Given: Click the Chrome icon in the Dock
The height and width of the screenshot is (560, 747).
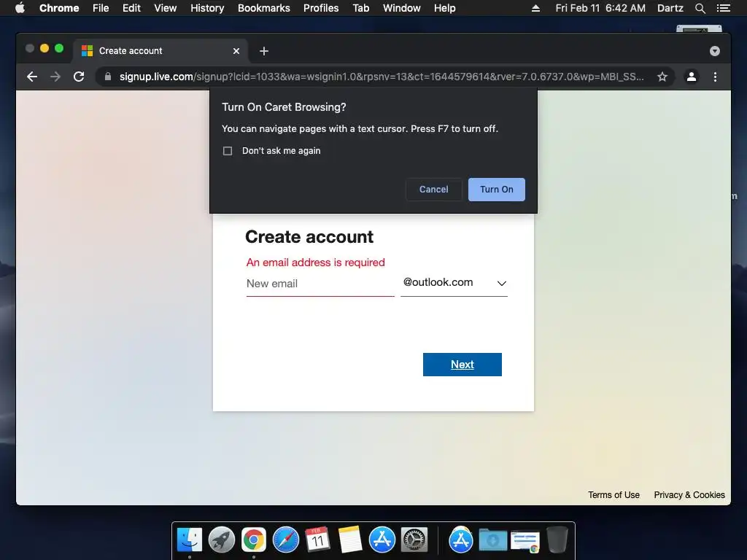Looking at the screenshot, I should point(253,540).
